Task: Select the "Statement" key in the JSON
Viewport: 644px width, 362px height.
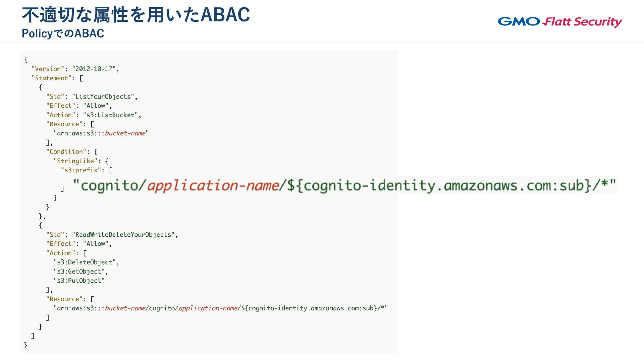Action: click(x=51, y=78)
